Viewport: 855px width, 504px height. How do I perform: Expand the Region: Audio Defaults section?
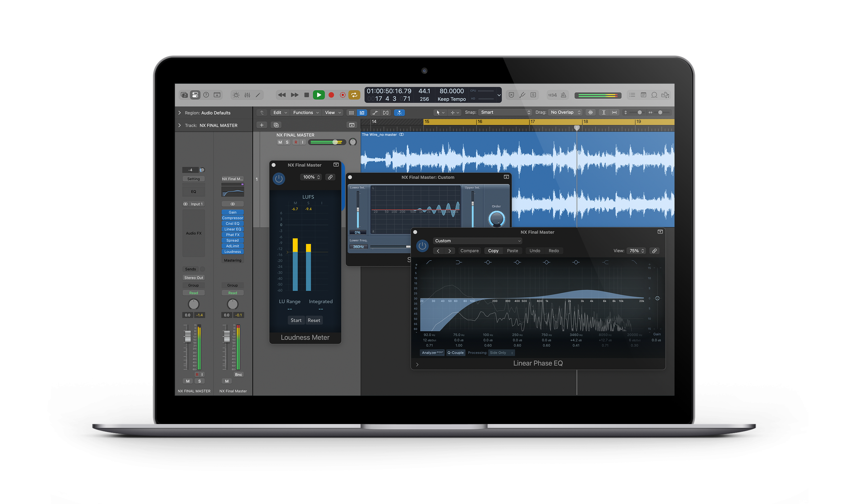coord(180,113)
